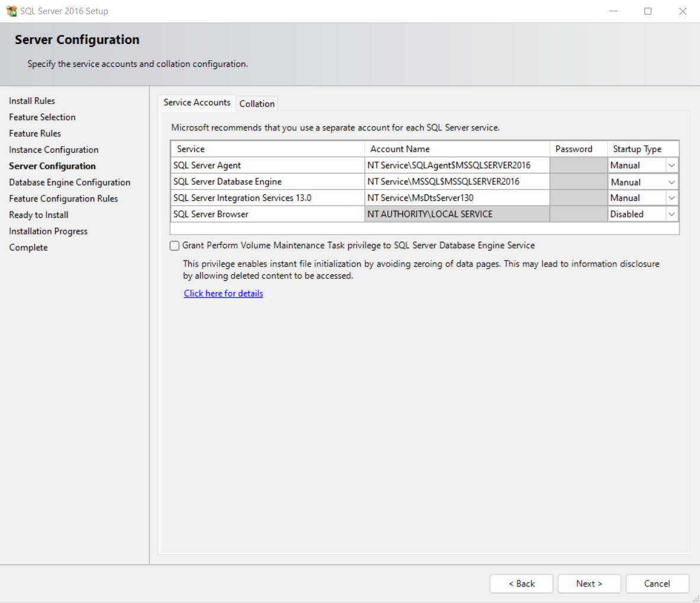This screenshot has height=603, width=700.
Task: Edit account name NT Service\MsDtsServer130
Action: [457, 198]
